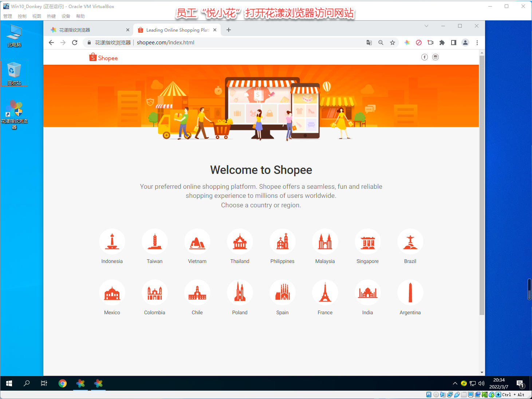The height and width of the screenshot is (399, 532).
Task: Open Shopee's Instagram page icon
Action: coord(436,57)
